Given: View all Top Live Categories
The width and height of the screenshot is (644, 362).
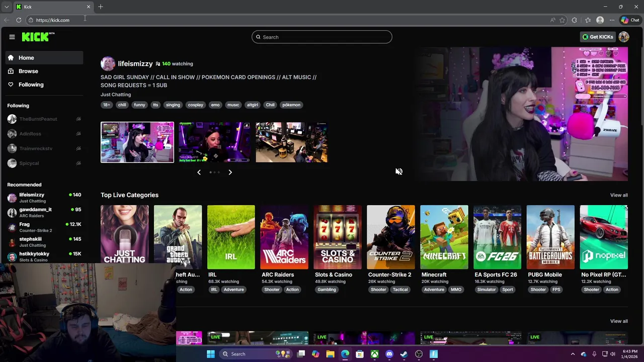Looking at the screenshot, I should 619,195.
